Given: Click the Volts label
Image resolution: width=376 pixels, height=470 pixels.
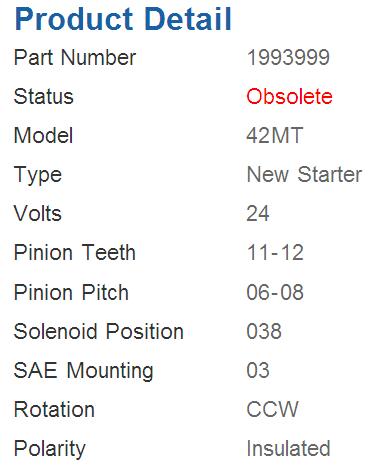Looking at the screenshot, I should tap(38, 214).
